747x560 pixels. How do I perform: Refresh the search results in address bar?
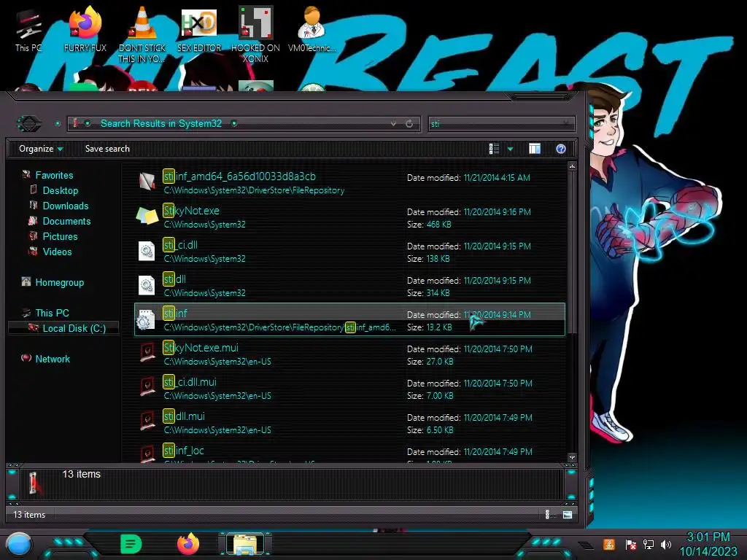(409, 124)
